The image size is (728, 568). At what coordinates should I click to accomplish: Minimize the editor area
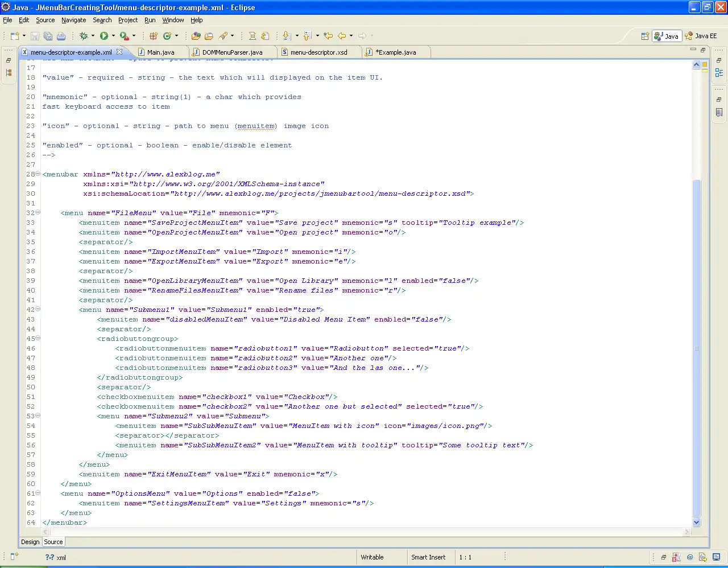click(693, 50)
